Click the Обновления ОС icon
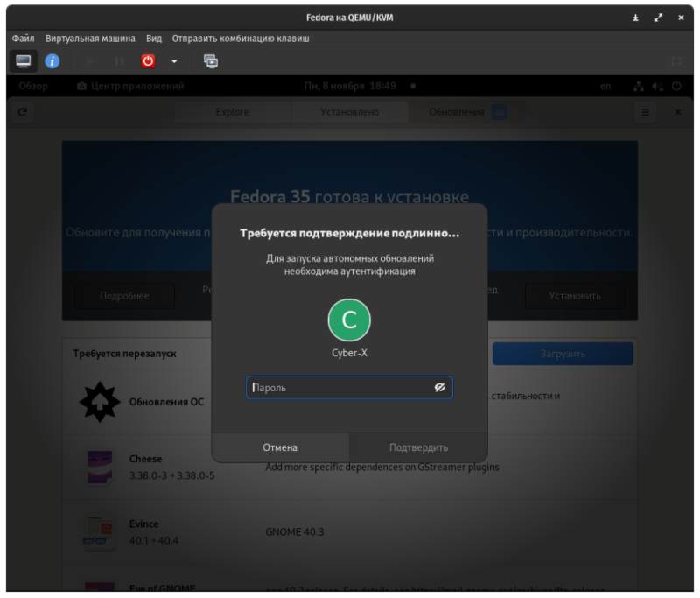700x598 pixels. point(100,402)
